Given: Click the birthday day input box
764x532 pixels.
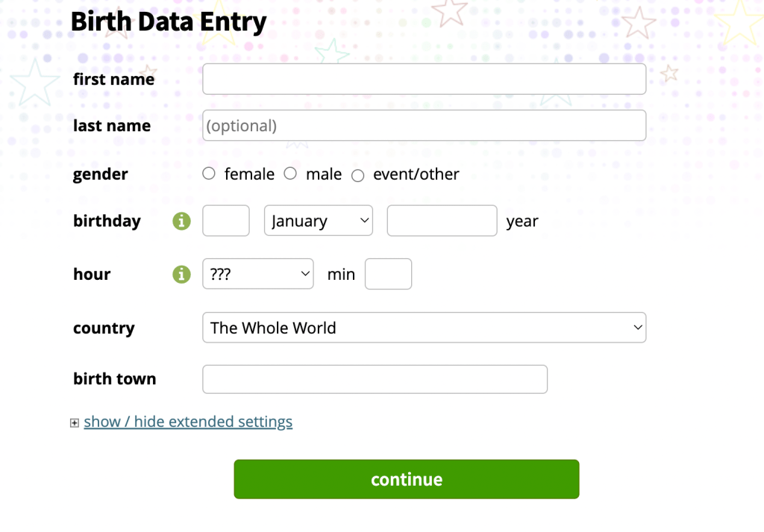Looking at the screenshot, I should (x=226, y=221).
